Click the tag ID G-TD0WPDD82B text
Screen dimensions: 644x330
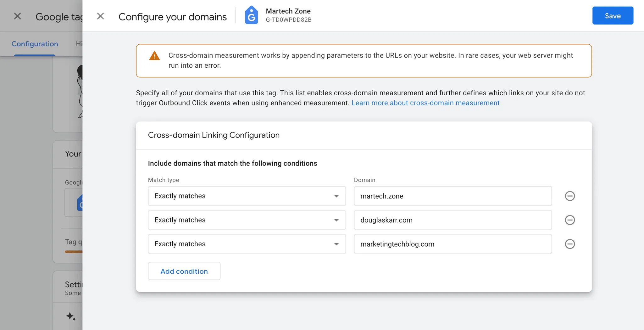(288, 20)
